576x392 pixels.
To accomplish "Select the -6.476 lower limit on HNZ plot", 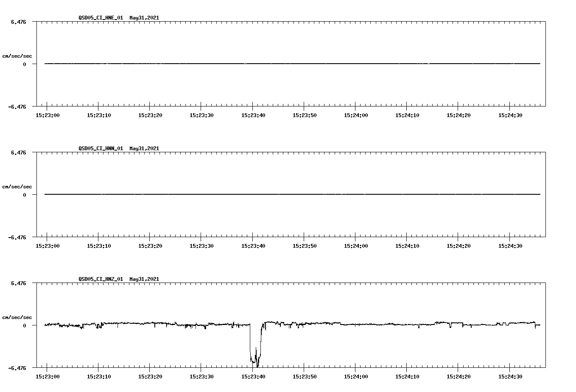I will point(17,368).
